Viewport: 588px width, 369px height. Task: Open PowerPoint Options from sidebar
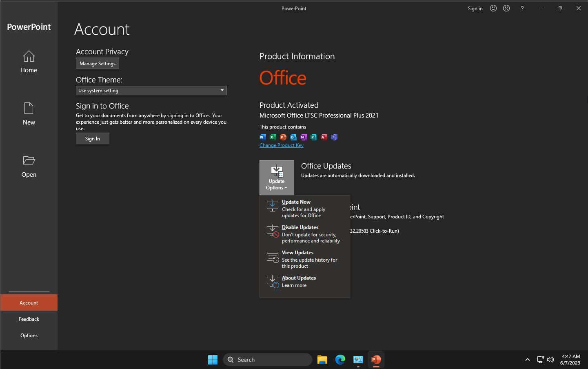[29, 336]
